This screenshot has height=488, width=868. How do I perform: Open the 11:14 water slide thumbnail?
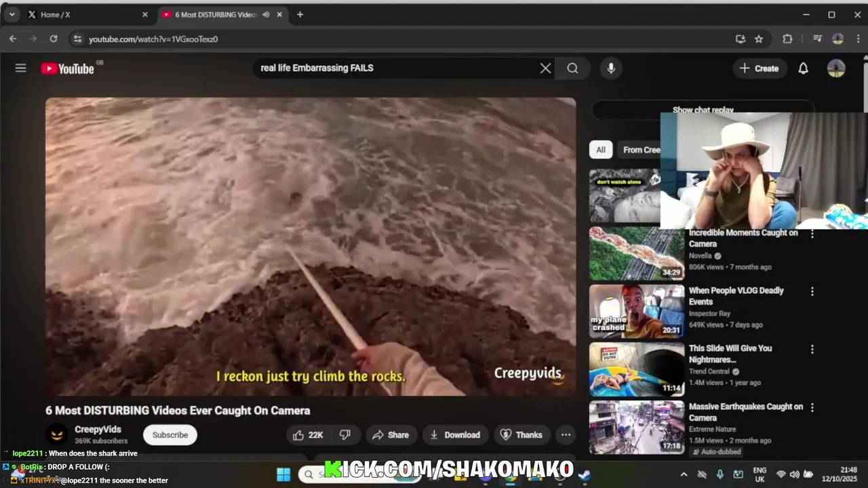coord(637,369)
